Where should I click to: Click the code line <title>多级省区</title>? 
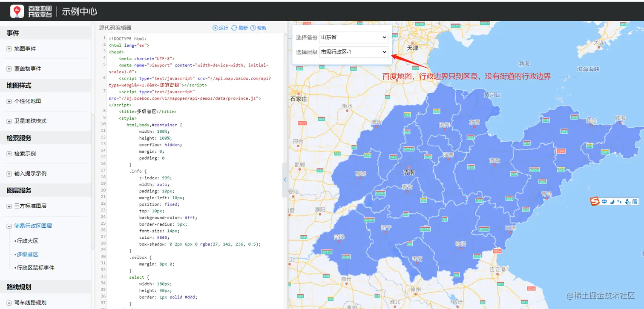[148, 112]
